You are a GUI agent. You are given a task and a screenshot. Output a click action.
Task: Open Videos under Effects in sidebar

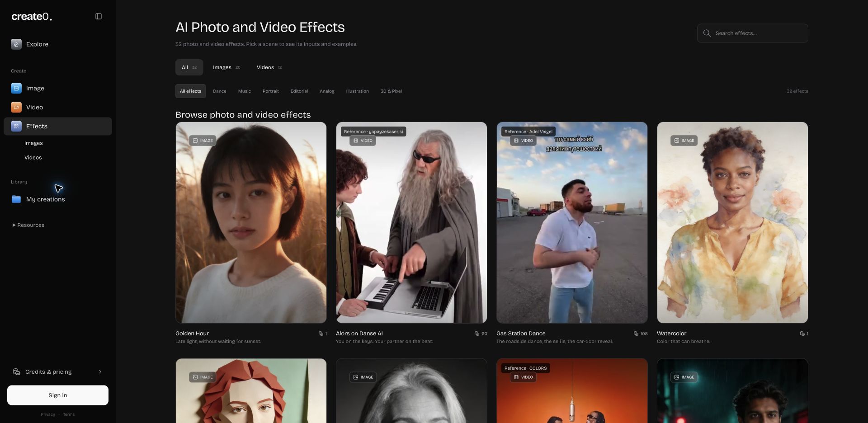tap(33, 158)
